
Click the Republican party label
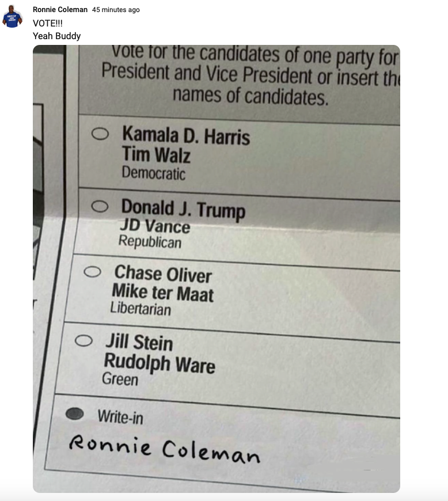click(x=150, y=241)
